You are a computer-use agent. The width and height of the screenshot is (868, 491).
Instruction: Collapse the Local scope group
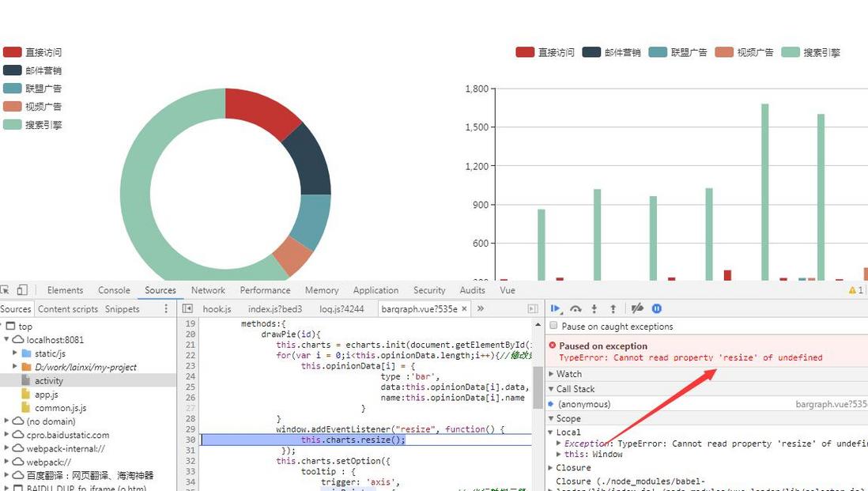[551, 432]
